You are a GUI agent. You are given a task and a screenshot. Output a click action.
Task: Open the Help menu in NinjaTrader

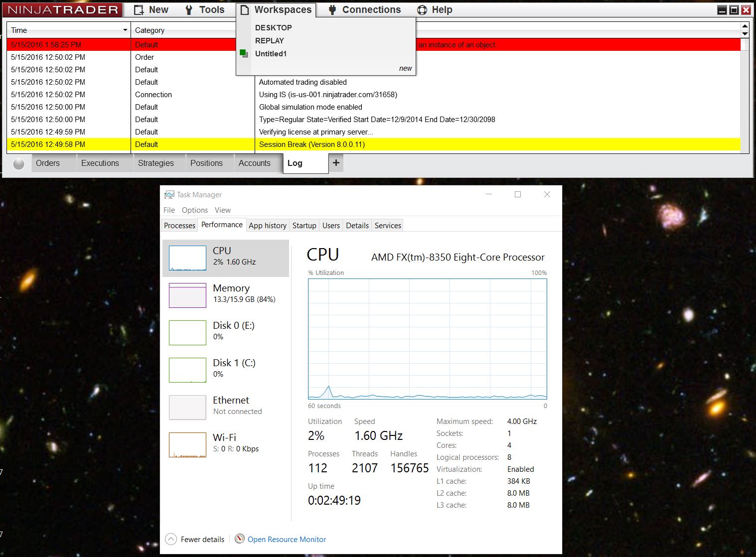435,9
